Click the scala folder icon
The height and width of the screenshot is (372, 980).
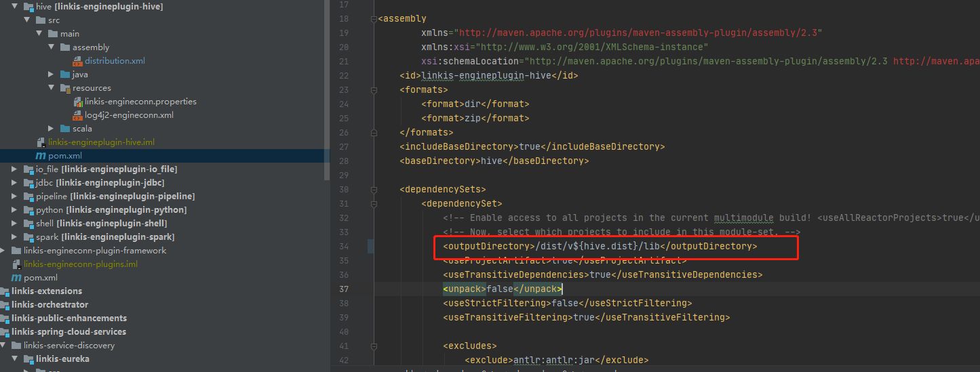(x=64, y=128)
